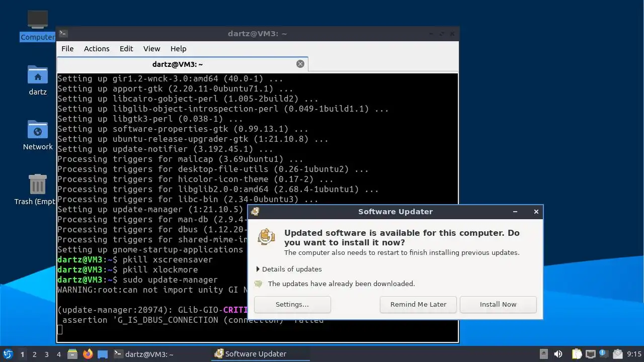644x362 pixels.
Task: Launch file manager from taskbar quick launch
Action: 72,354
